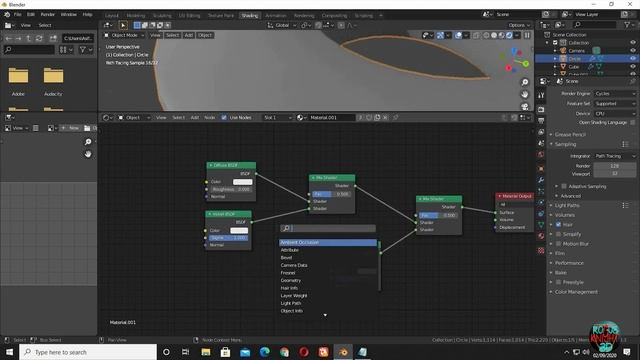Expand the Color Management panel
This screenshot has width=640, height=360.
pos(576,292)
